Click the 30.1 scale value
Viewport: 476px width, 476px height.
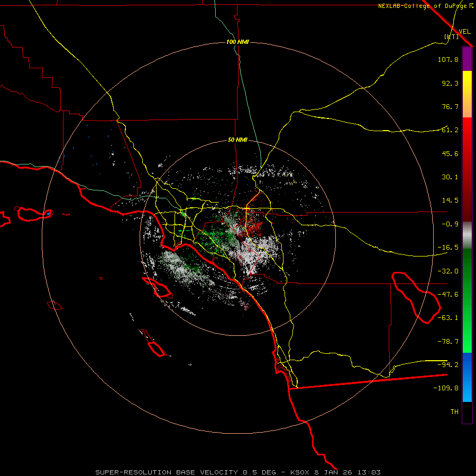[450, 177]
